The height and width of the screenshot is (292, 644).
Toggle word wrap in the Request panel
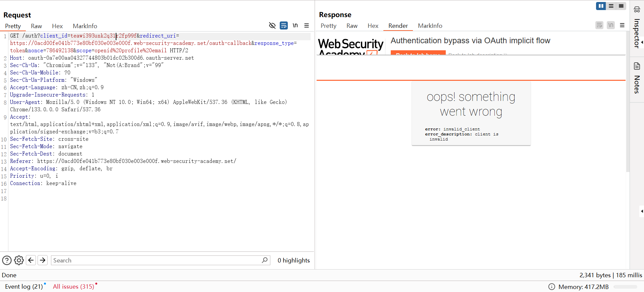[284, 25]
